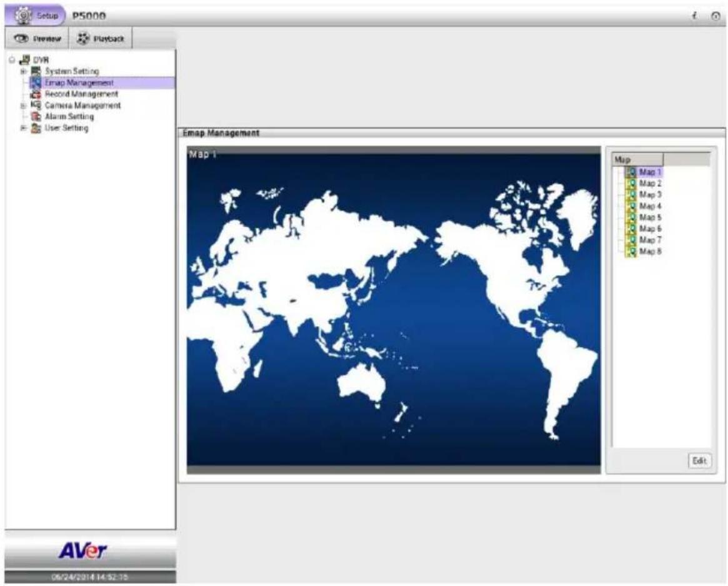Open Camera Management in the tree

(82, 106)
